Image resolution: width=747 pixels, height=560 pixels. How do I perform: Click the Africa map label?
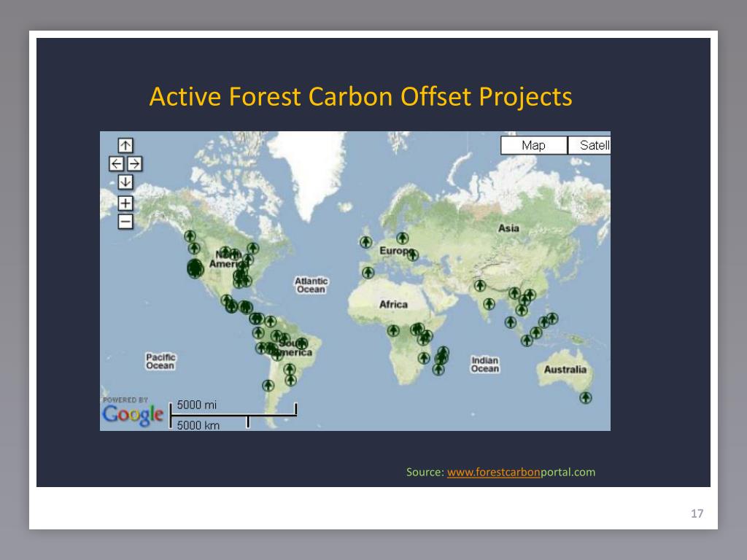[393, 304]
